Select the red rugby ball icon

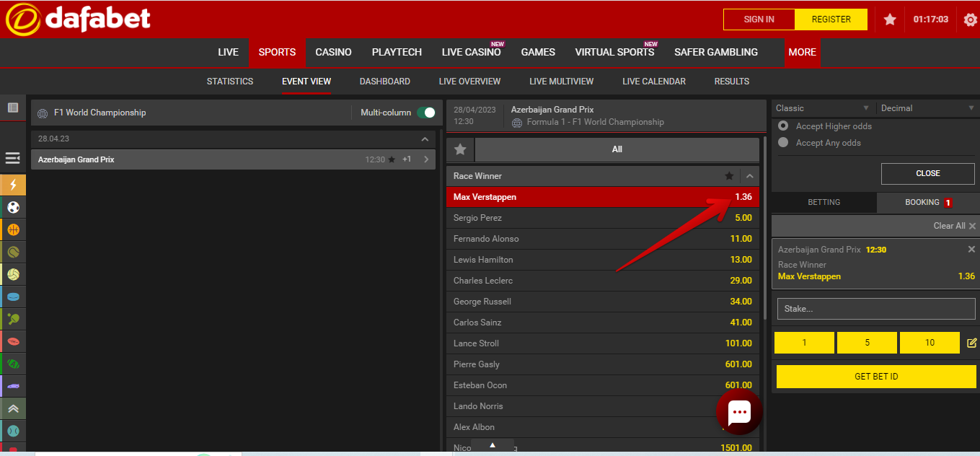pyautogui.click(x=13, y=341)
